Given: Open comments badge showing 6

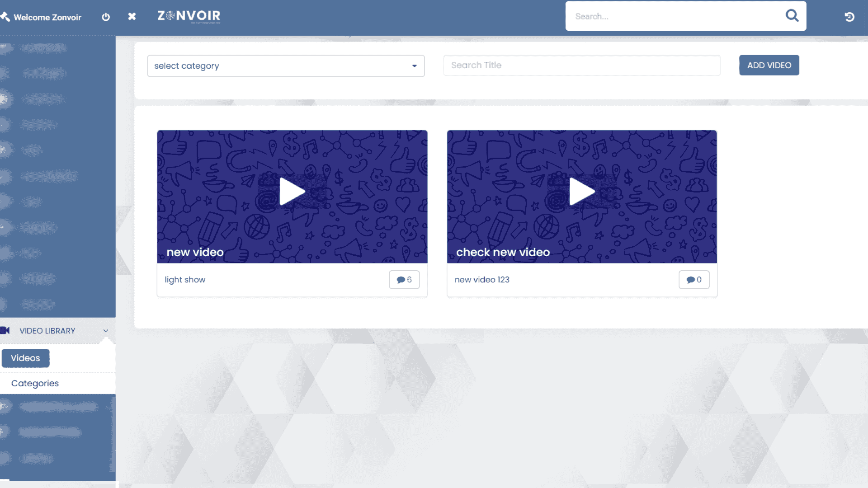Looking at the screenshot, I should click(404, 280).
